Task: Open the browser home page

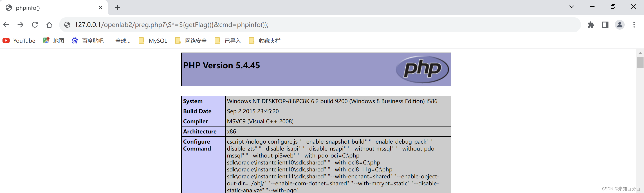Action: click(x=49, y=25)
